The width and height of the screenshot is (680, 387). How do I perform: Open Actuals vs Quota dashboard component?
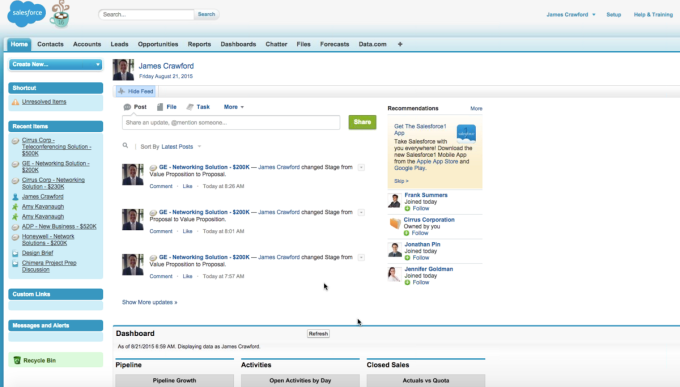pyautogui.click(x=426, y=380)
